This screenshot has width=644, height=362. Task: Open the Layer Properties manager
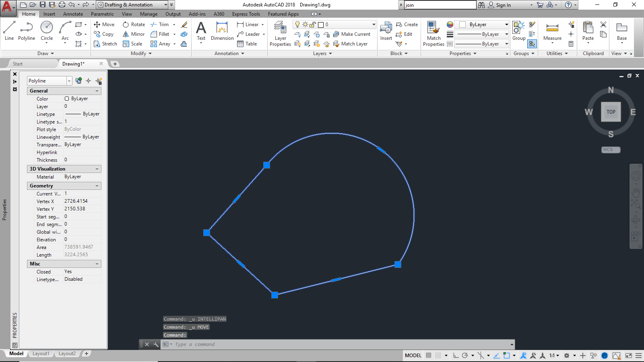[280, 33]
